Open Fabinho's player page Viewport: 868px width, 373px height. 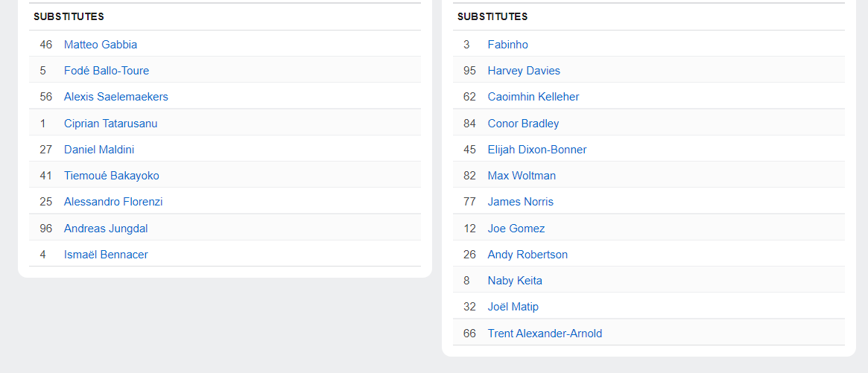pos(507,44)
